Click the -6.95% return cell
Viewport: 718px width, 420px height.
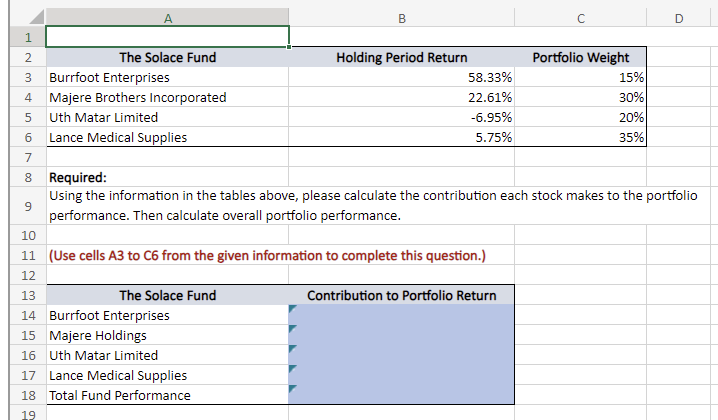402,117
